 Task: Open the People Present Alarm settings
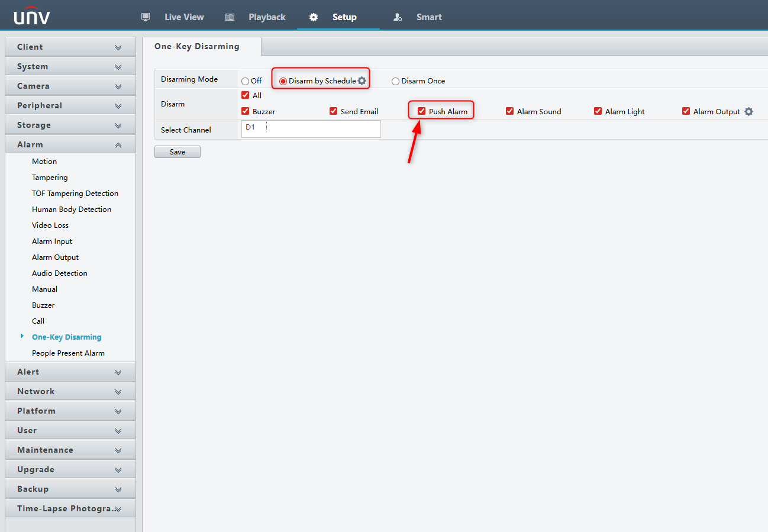68,353
